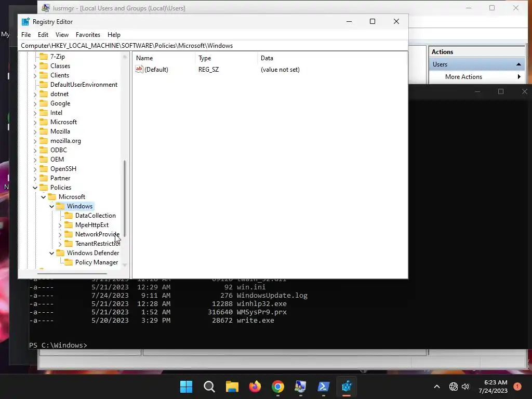Open the Favorites menu

88,35
